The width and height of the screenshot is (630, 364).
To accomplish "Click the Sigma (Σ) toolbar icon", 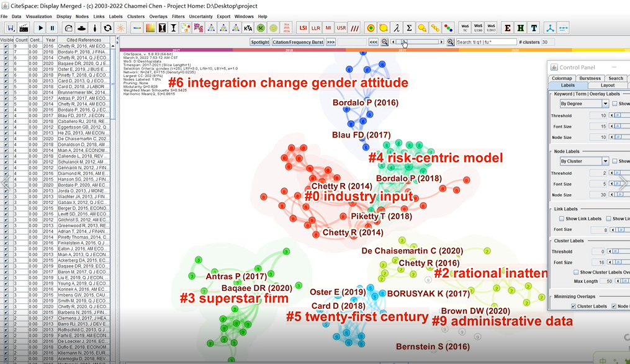I will [x=408, y=28].
